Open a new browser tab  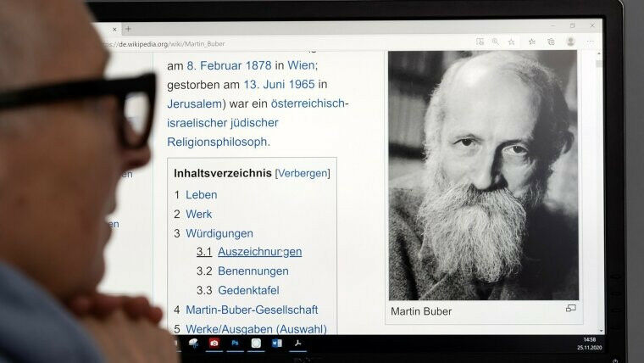click(x=128, y=28)
